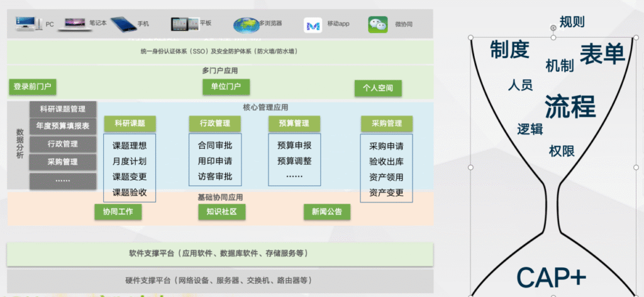Select the gray 年度预算填报表 tab

click(63, 126)
